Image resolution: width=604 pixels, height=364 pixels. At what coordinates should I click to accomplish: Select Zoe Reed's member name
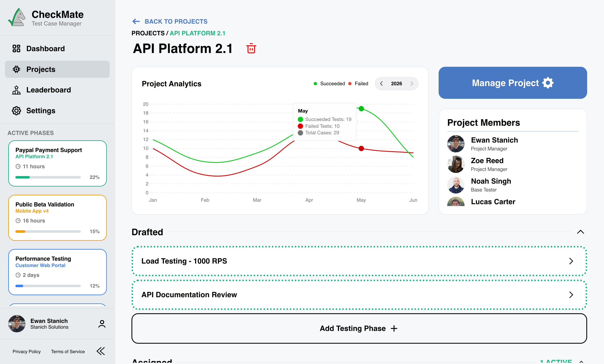coord(487,161)
